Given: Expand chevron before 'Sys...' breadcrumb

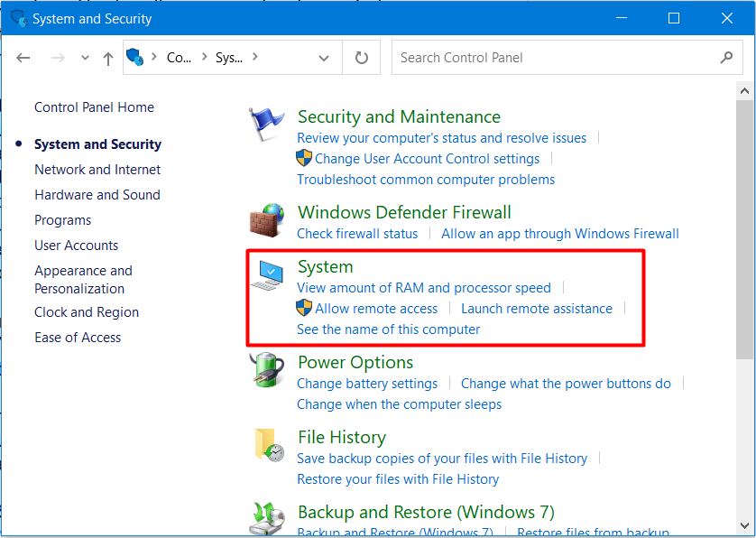Looking at the screenshot, I should coord(205,57).
